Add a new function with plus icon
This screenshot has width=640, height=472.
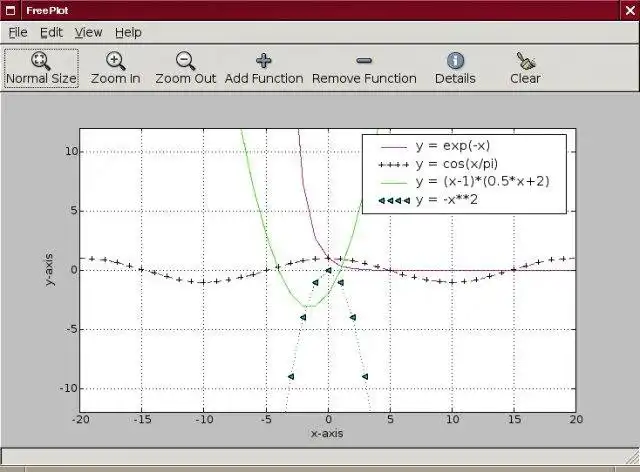pos(264,68)
